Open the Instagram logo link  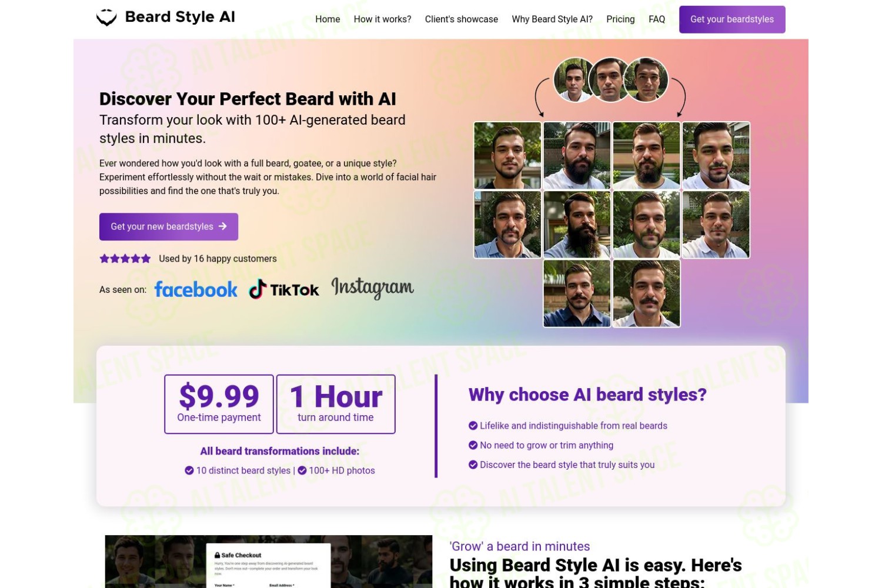click(x=372, y=288)
